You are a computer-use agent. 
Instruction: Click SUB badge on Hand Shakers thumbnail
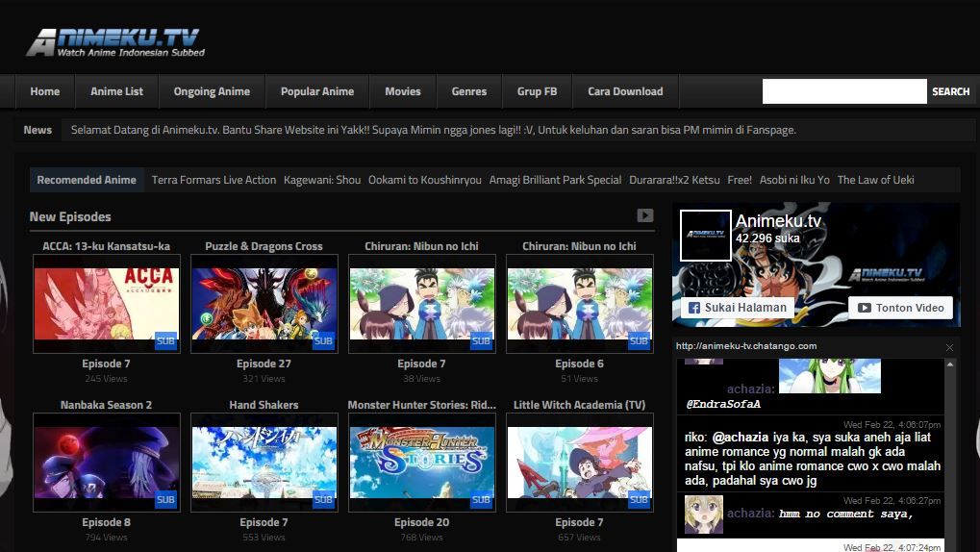[323, 500]
